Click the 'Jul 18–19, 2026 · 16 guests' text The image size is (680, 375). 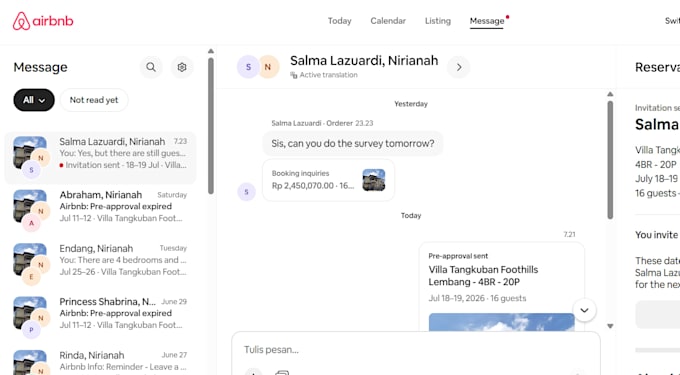(477, 298)
